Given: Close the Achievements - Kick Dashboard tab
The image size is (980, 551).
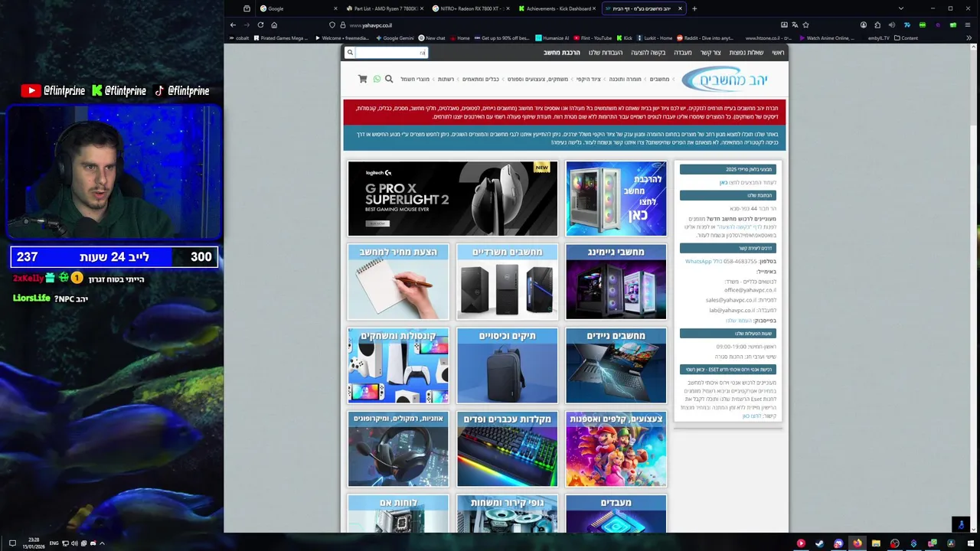Looking at the screenshot, I should tap(593, 8).
